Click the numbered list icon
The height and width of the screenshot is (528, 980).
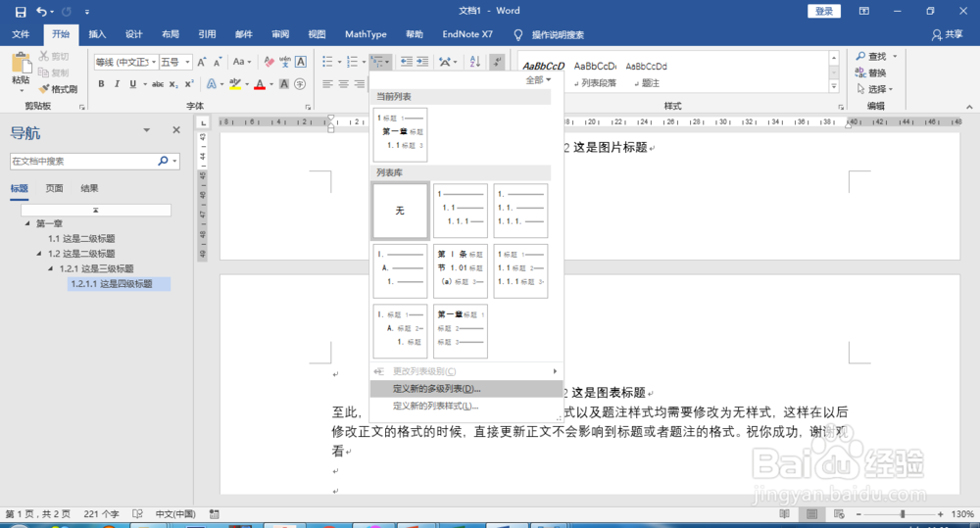coord(352,62)
